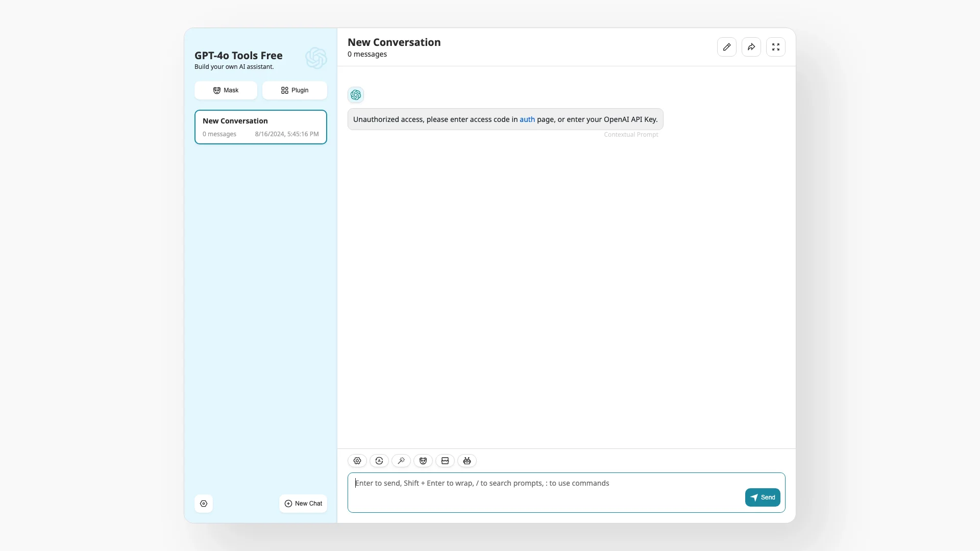This screenshot has height=551, width=980.
Task: Click the image attachment icon in toolbar
Action: click(x=445, y=461)
